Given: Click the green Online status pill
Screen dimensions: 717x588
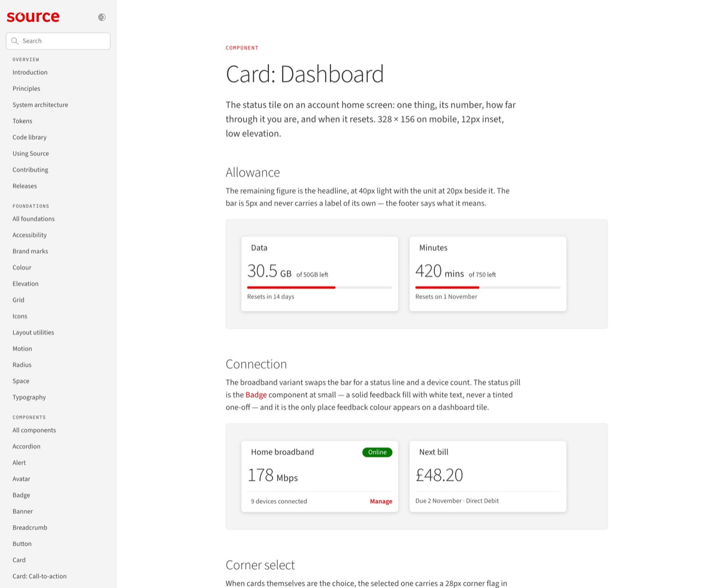Looking at the screenshot, I should (x=377, y=452).
